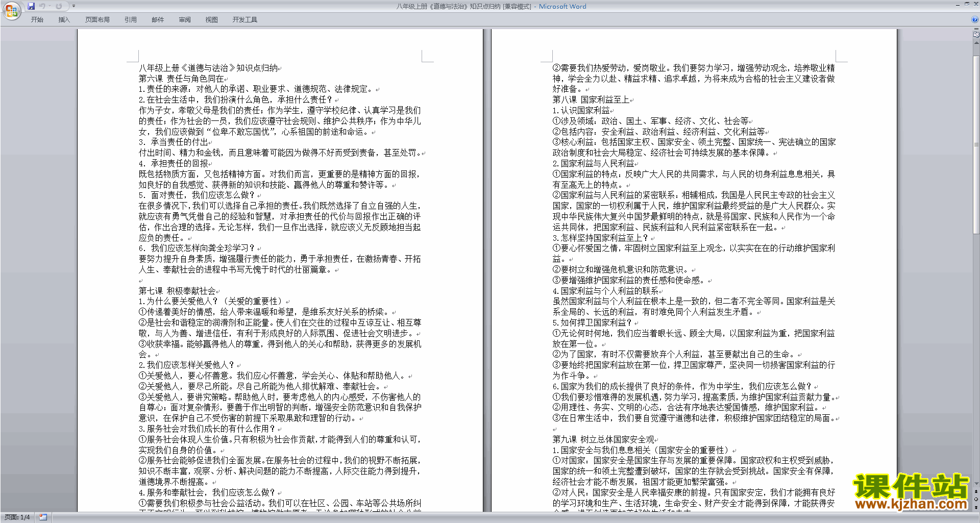Click the vertical scrollbar up arrow
The width and height of the screenshot is (980, 523).
click(x=976, y=43)
